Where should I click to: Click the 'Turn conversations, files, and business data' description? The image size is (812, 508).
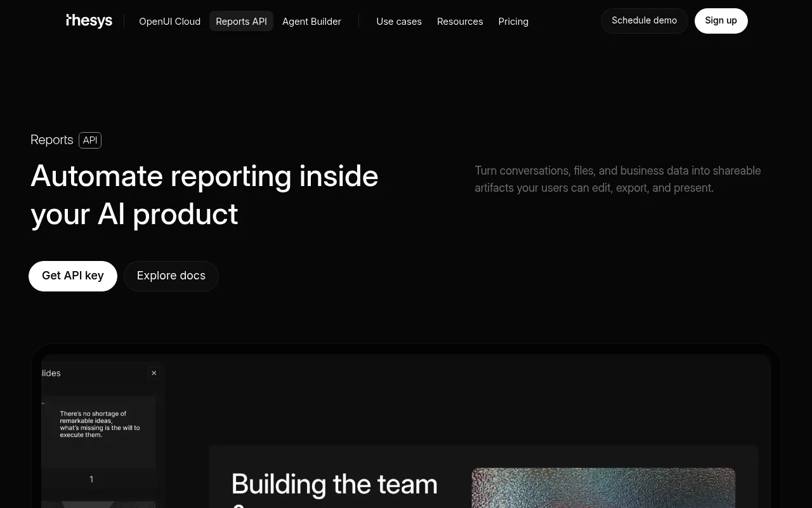[618, 179]
